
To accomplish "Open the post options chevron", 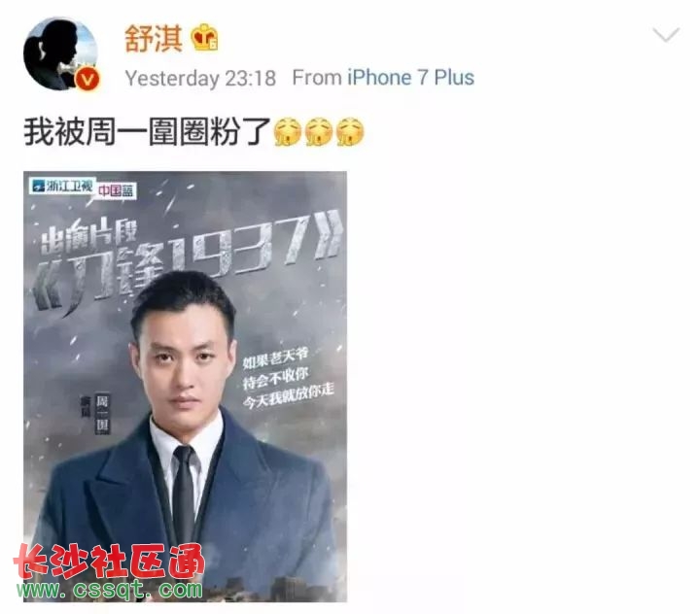I will (x=666, y=34).
